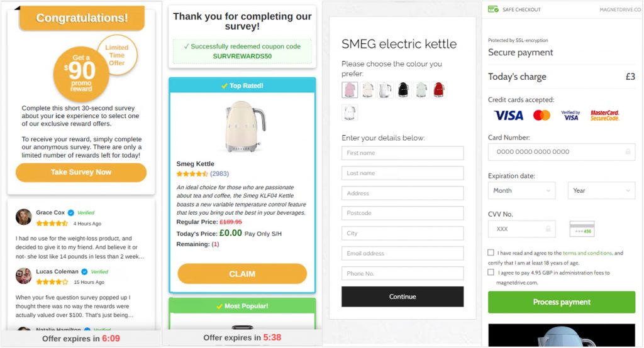Image resolution: width=644 pixels, height=348 pixels.
Task: Click the MasterCard SecureCode logo
Action: coord(604,116)
